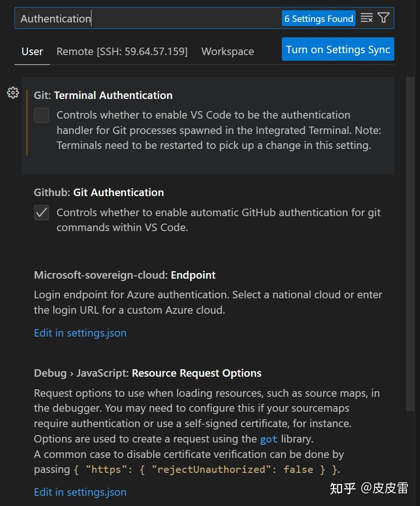Click the 6 Settings Found badge
Screen dimensions: 420x506
coord(319,18)
